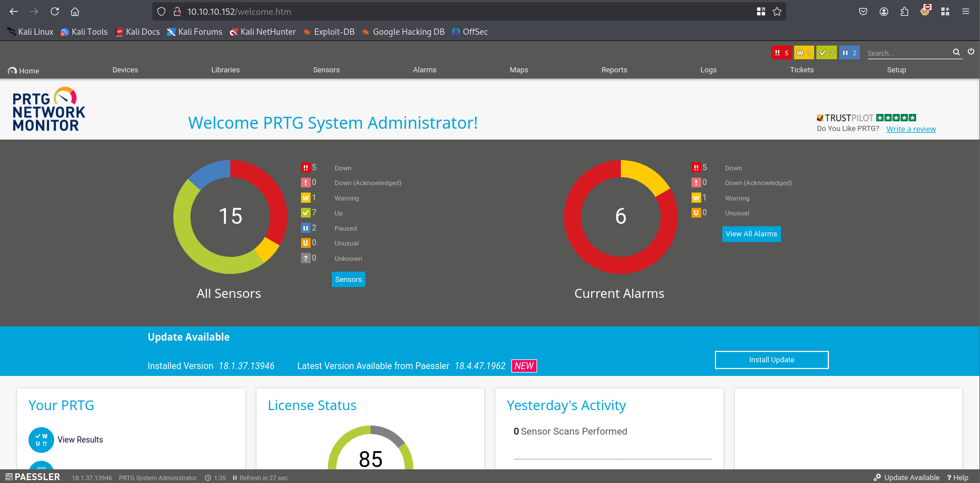The width and height of the screenshot is (980, 483).
Task: Open the Logs menu
Action: (x=708, y=69)
